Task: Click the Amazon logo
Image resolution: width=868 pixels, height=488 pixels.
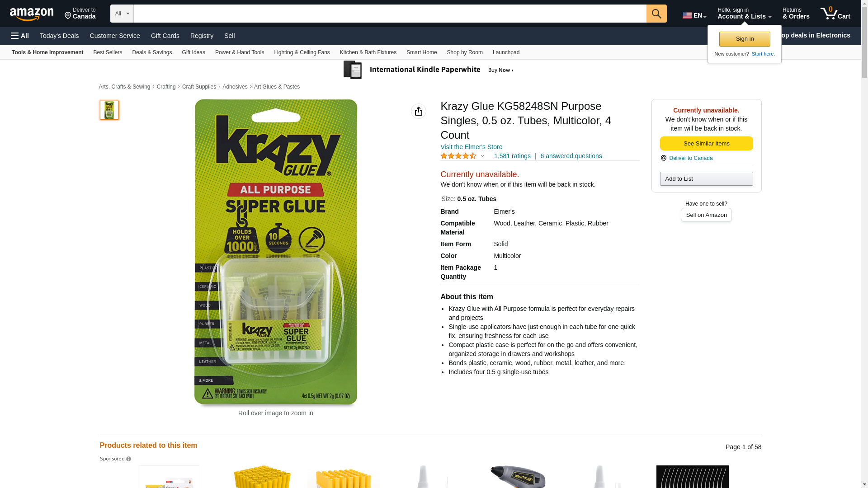Action: 32,14
